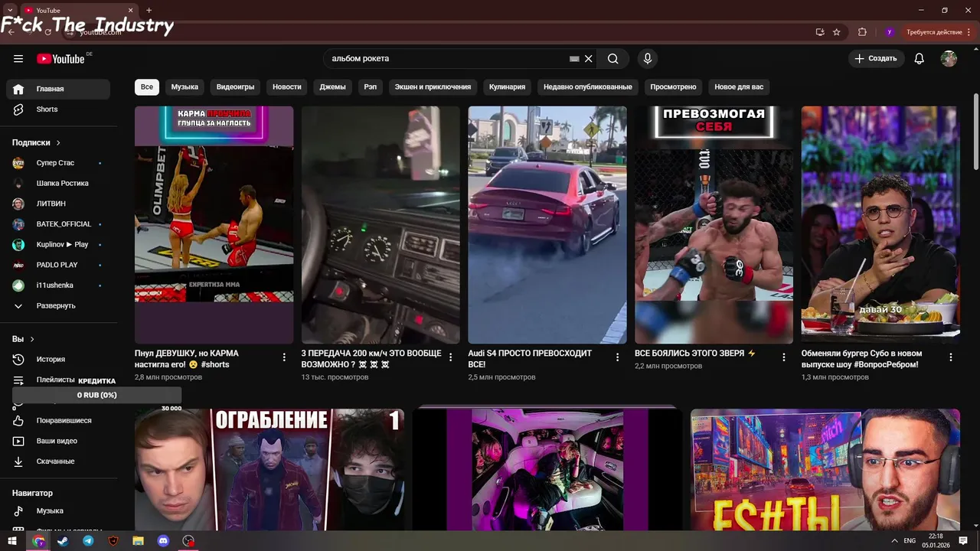
Task: Open options menu for Audi S4 video
Action: 617,357
